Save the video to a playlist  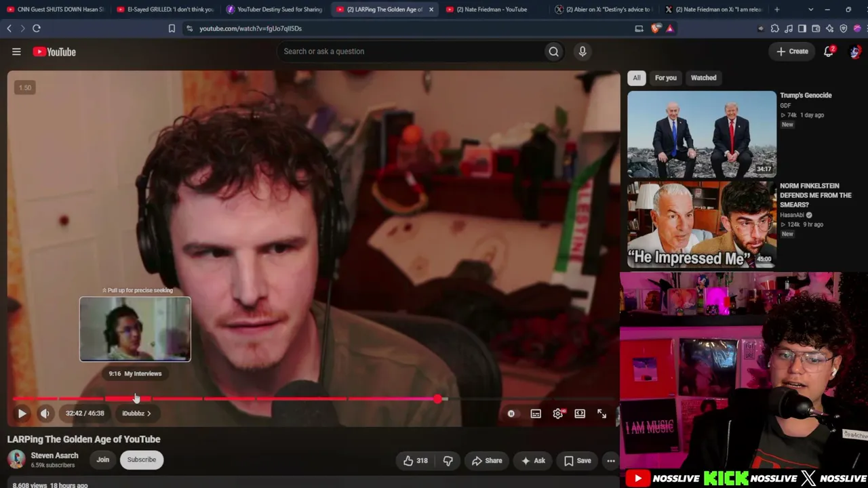point(577,461)
